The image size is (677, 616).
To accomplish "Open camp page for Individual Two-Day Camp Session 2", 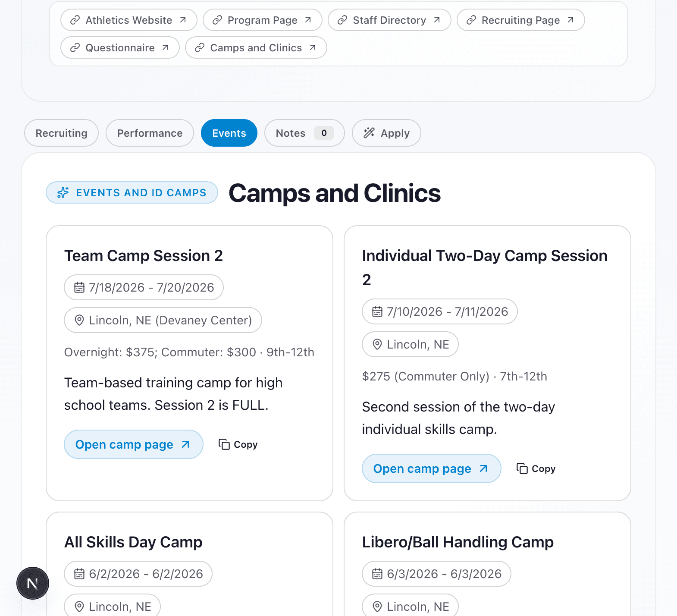I will coord(431,468).
